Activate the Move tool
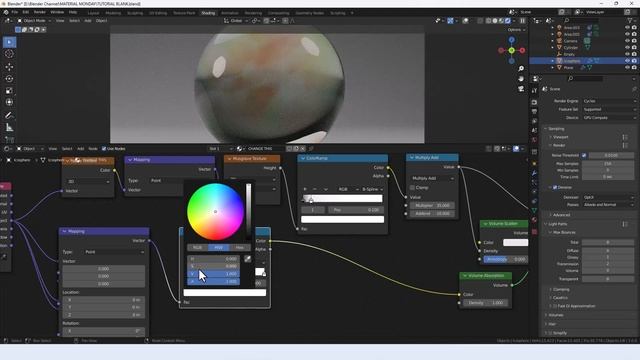Screen dimensions: 640x360 9,67
